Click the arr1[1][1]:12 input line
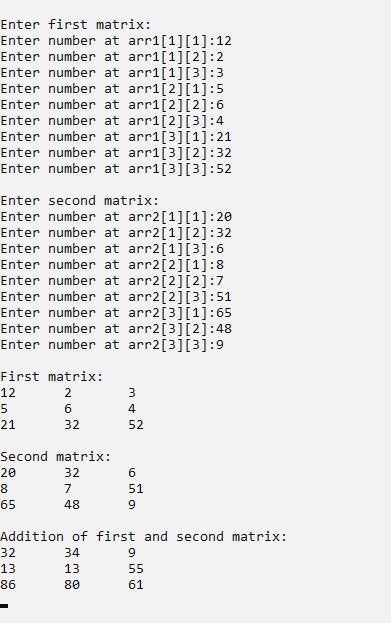391x623 pixels. coord(116,41)
